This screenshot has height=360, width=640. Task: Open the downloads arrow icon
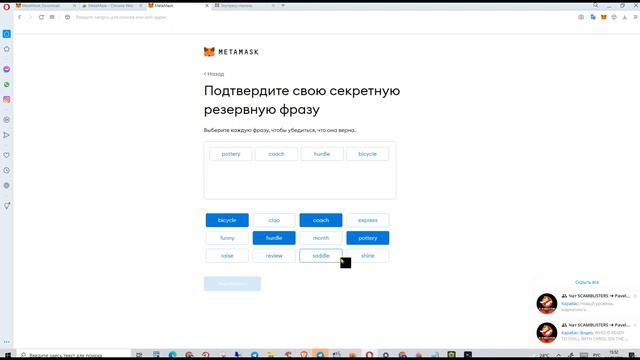coord(624,17)
